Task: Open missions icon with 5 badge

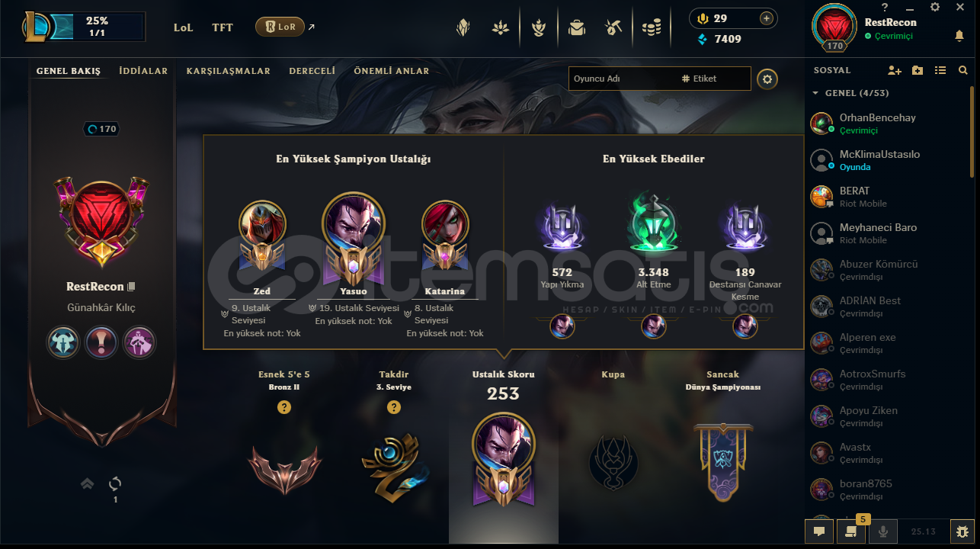Action: click(x=850, y=531)
